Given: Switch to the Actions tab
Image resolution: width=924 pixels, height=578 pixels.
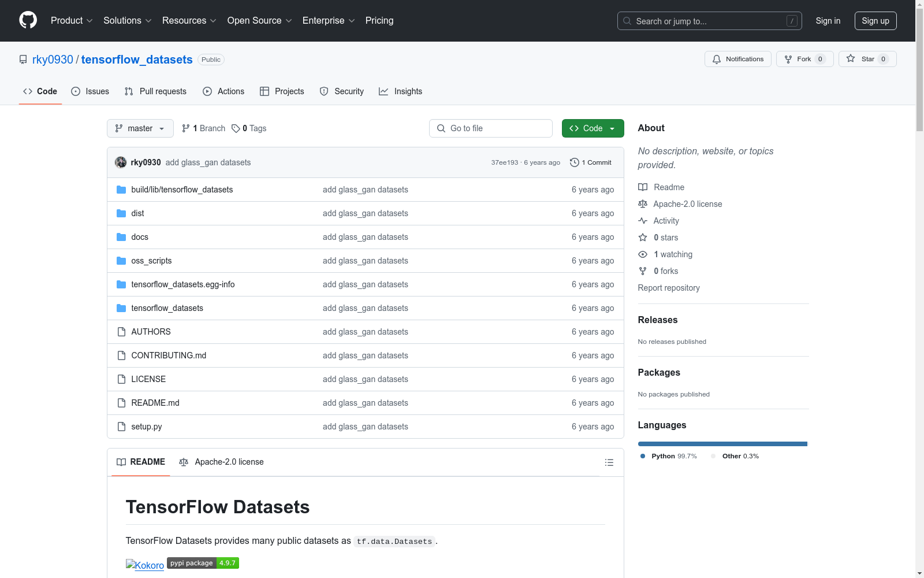Looking at the screenshot, I should [223, 91].
